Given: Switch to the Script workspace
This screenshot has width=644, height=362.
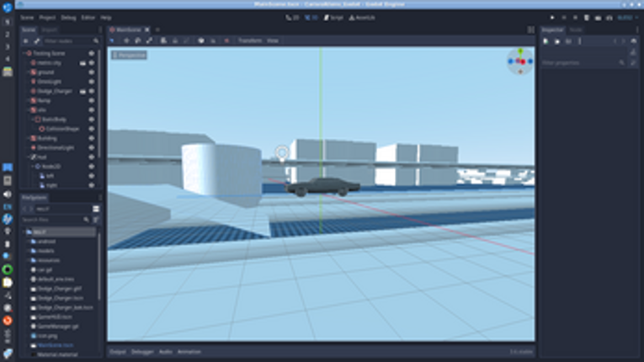Looking at the screenshot, I should coord(333,18).
